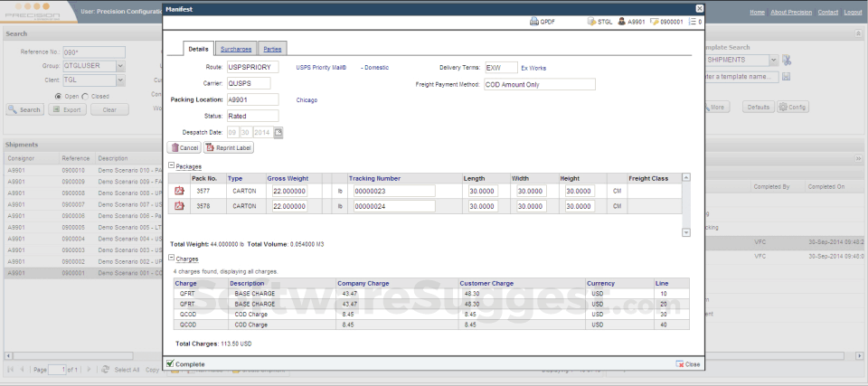Image resolution: width=868 pixels, height=386 pixels.
Task: Click the STGL icon in header
Action: (x=591, y=21)
